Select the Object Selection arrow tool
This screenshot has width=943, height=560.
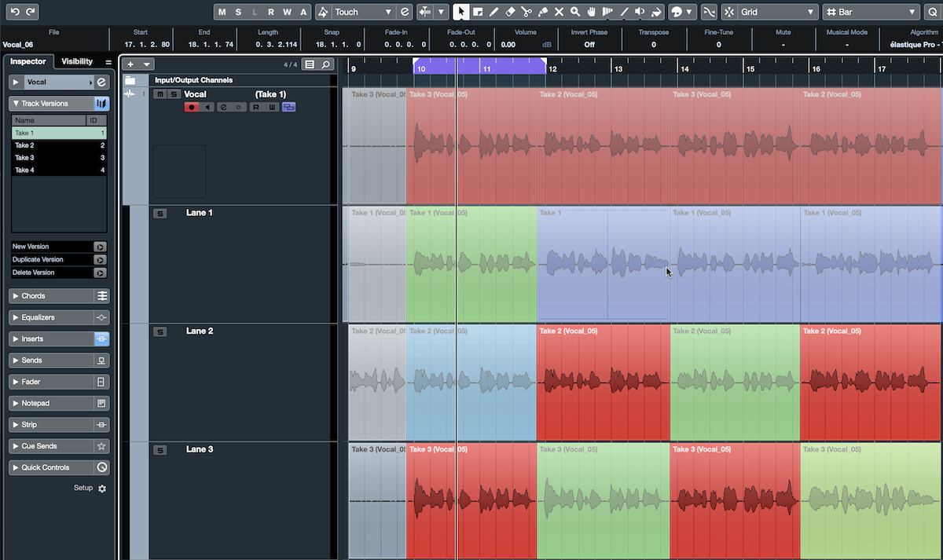(461, 12)
